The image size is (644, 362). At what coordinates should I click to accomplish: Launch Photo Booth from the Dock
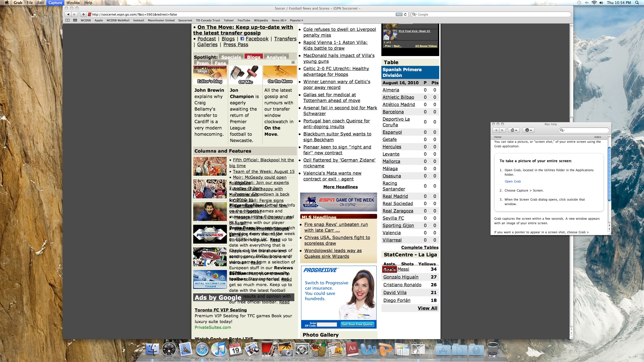pos(268,349)
